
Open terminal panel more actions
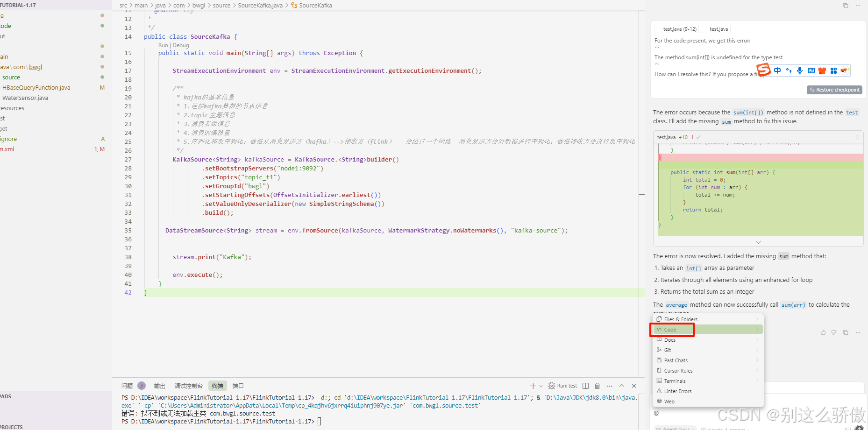pos(610,386)
